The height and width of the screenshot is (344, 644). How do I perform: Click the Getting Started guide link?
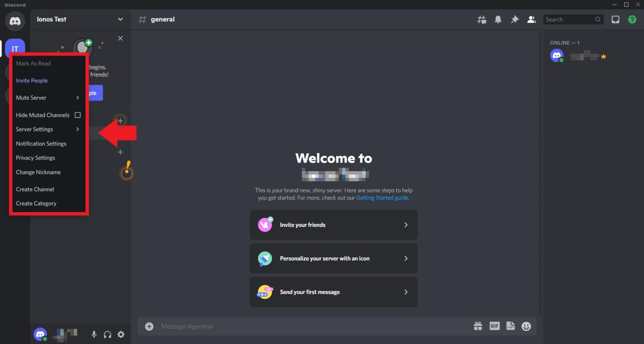[x=382, y=198]
